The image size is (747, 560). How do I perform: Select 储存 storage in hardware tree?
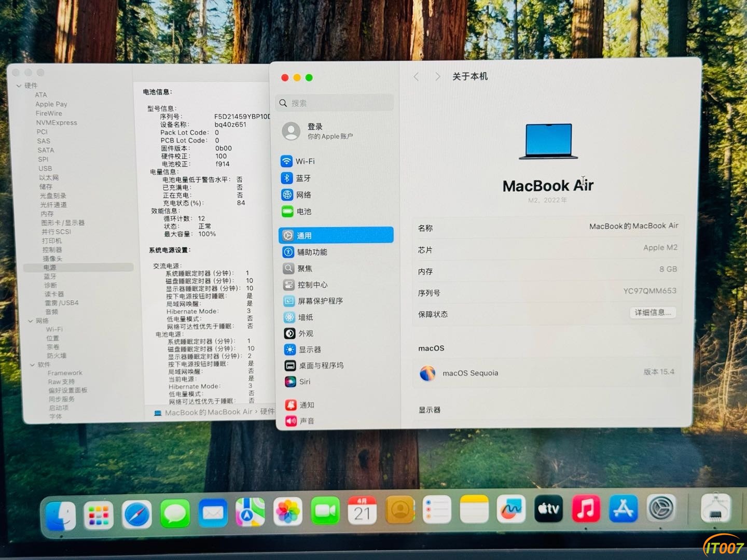click(46, 187)
